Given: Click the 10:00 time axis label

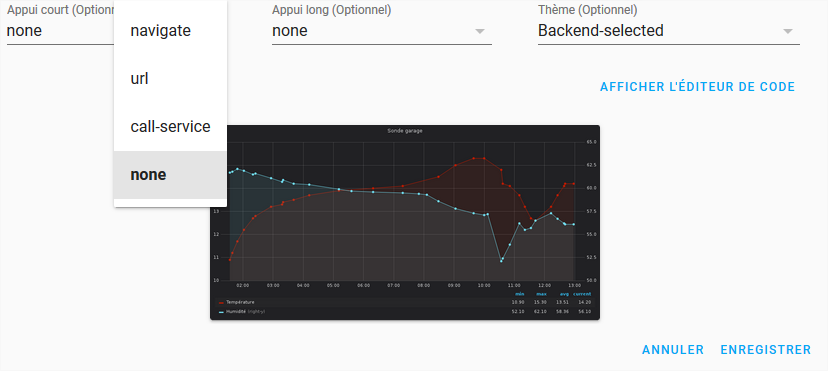Looking at the screenshot, I should coord(484,285).
